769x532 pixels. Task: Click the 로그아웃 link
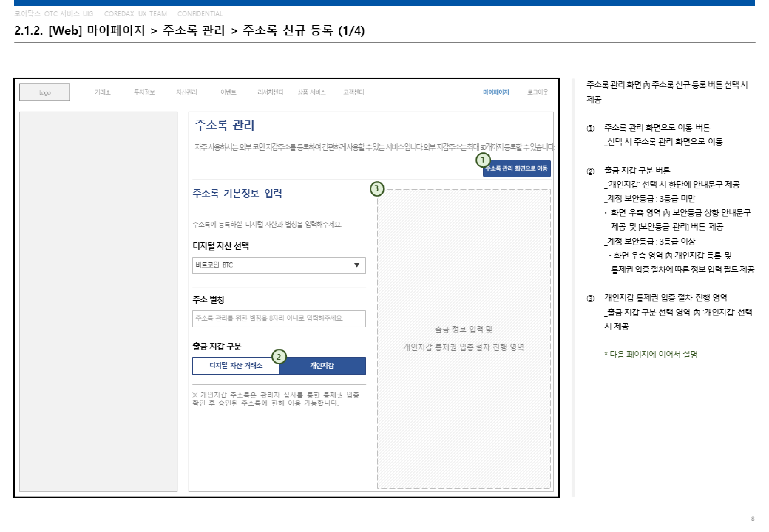tap(538, 92)
